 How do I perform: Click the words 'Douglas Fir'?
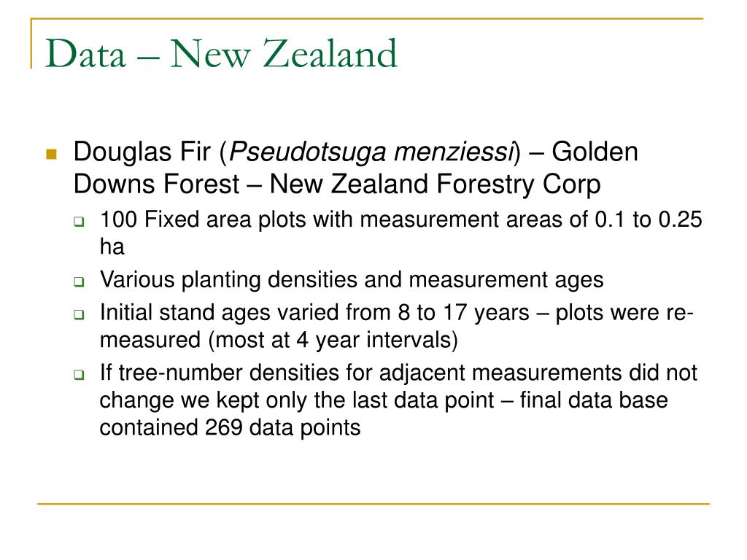(x=142, y=152)
